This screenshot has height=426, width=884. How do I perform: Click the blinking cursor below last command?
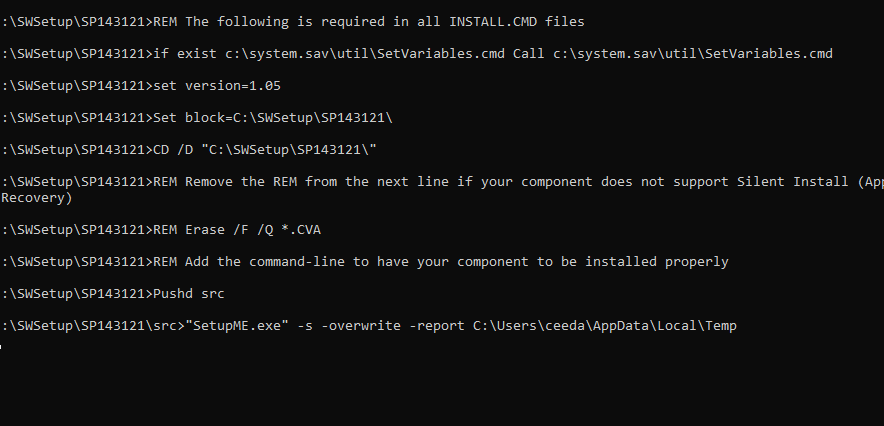tap(3, 345)
